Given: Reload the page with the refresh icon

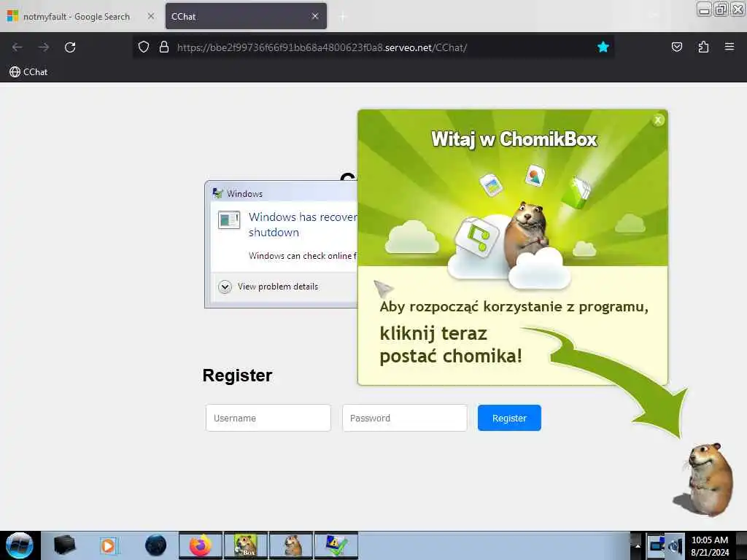Looking at the screenshot, I should point(70,47).
